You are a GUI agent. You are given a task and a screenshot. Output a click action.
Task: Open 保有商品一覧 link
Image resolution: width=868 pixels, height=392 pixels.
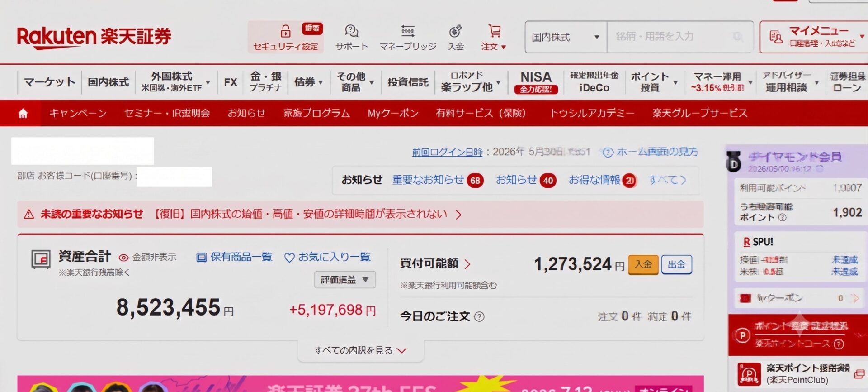pyautogui.click(x=234, y=258)
